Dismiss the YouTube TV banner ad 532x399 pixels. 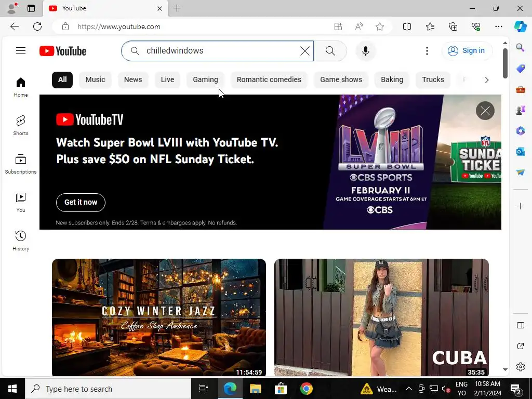485,111
